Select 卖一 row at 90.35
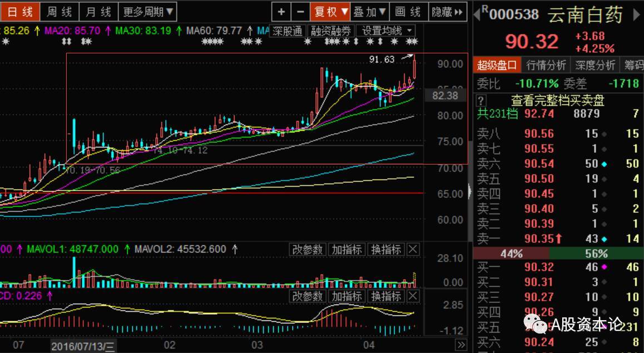Image resolution: width=644 pixels, height=353 pixels. [x=558, y=238]
